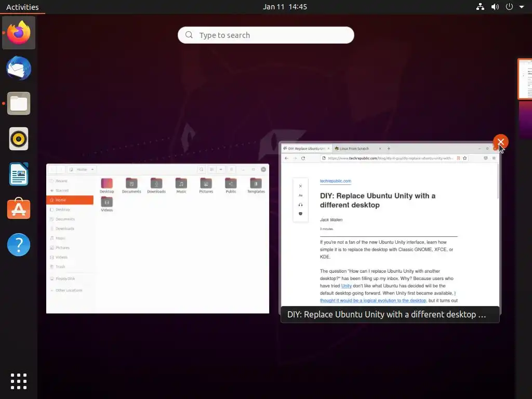Image resolution: width=532 pixels, height=399 pixels.
Task: Open Files hamburger menu
Action: (x=231, y=169)
